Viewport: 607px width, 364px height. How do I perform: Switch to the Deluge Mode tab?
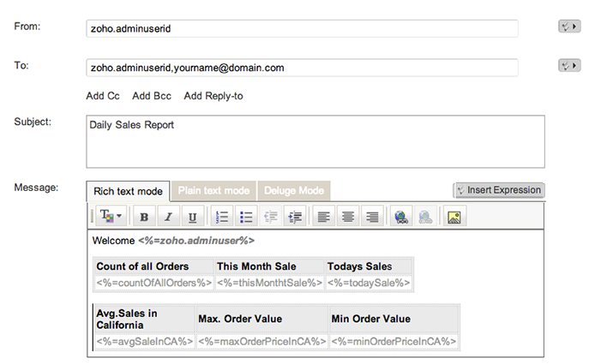[294, 190]
